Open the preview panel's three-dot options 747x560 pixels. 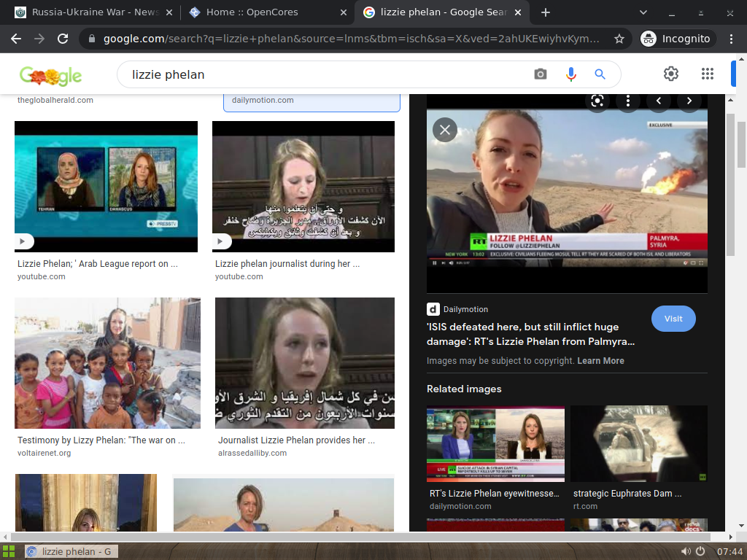pos(628,101)
